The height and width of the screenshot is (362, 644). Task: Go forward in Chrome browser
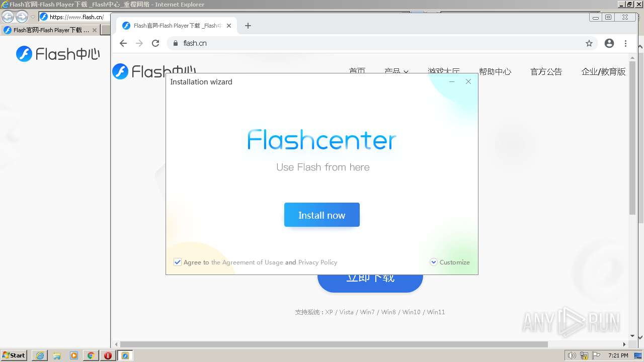pos(139,43)
